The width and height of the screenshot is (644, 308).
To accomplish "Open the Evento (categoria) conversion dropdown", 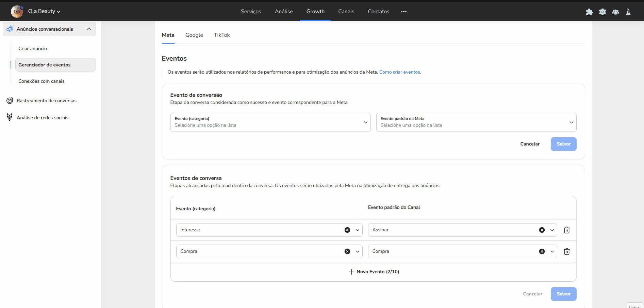I will pos(270,122).
